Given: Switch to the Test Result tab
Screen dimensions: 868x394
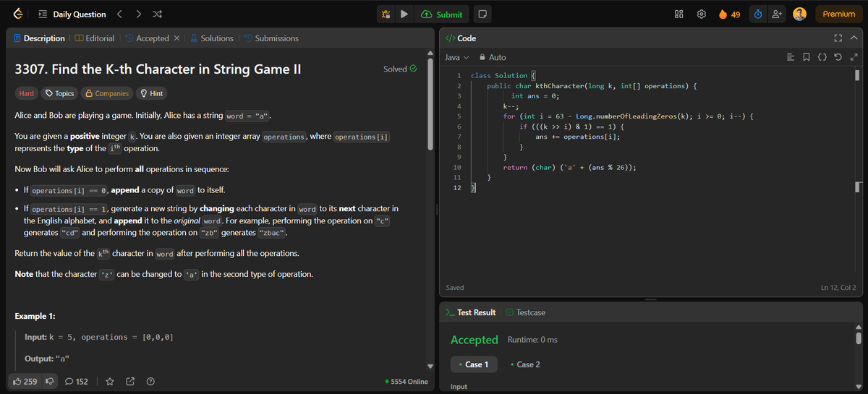Looking at the screenshot, I should click(x=470, y=312).
